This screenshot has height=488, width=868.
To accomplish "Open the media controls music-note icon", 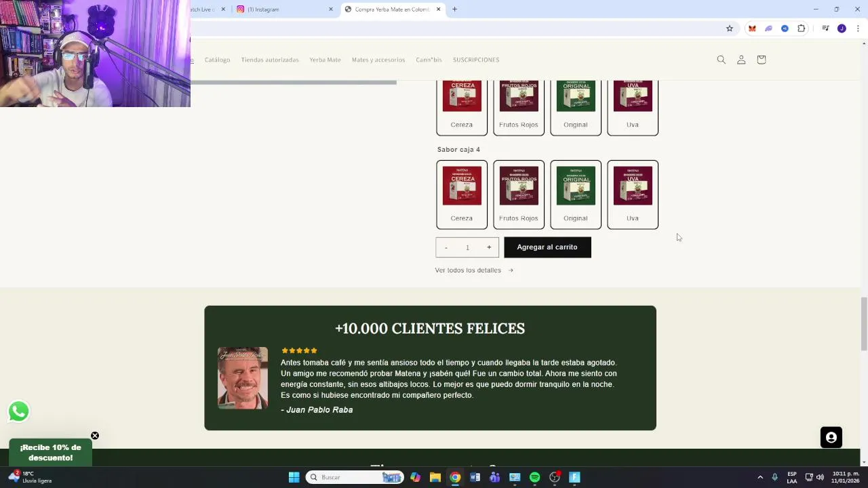I will [x=825, y=28].
